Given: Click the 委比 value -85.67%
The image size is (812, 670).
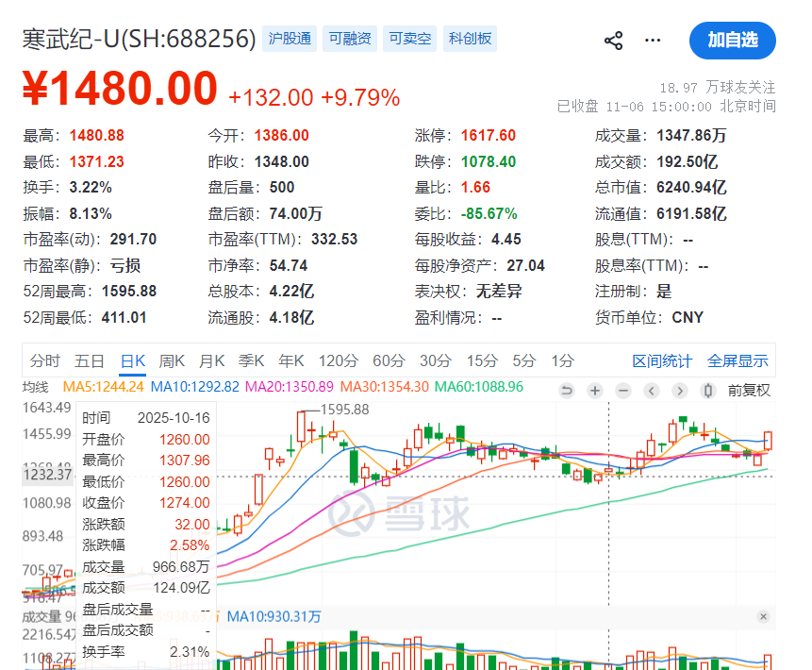Looking at the screenshot, I should point(489,213).
